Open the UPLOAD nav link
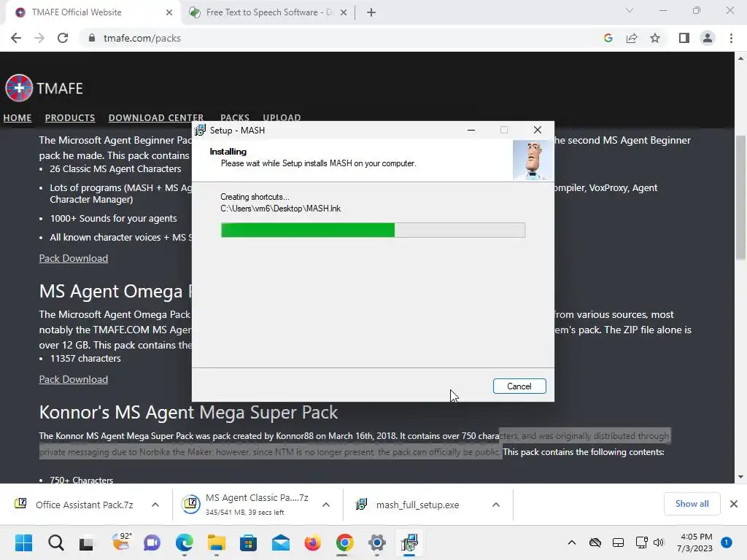 (282, 117)
